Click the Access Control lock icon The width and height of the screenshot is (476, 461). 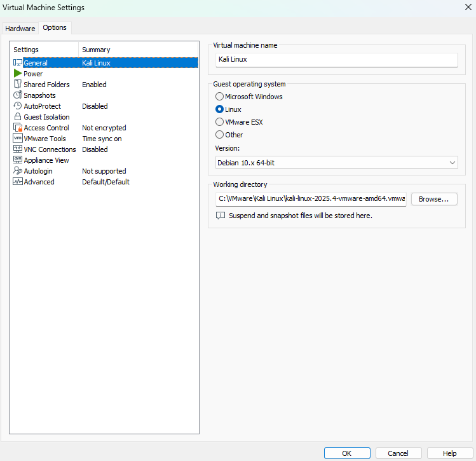coord(18,128)
